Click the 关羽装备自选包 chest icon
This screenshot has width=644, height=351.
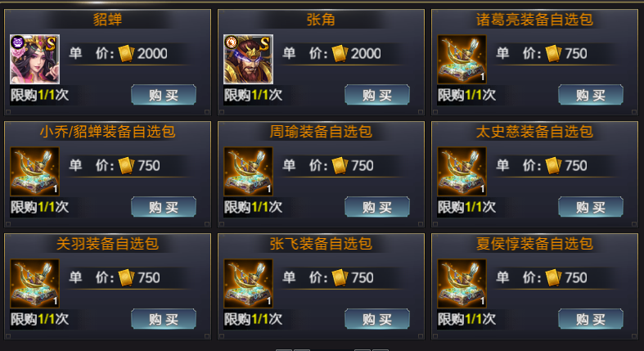35,283
